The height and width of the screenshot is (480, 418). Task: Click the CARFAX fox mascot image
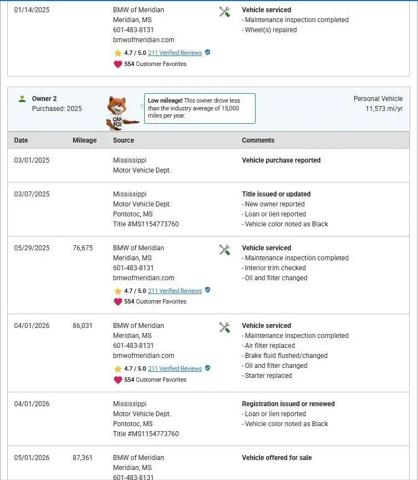122,113
